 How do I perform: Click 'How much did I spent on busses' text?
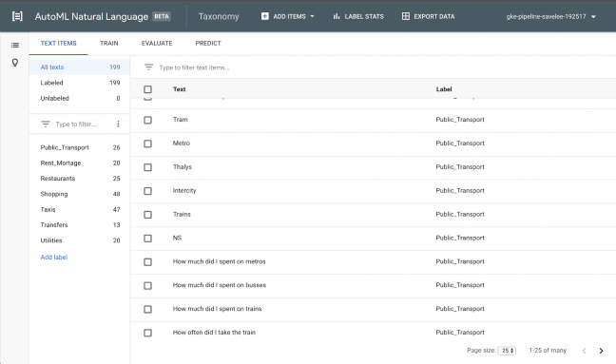tap(220, 285)
